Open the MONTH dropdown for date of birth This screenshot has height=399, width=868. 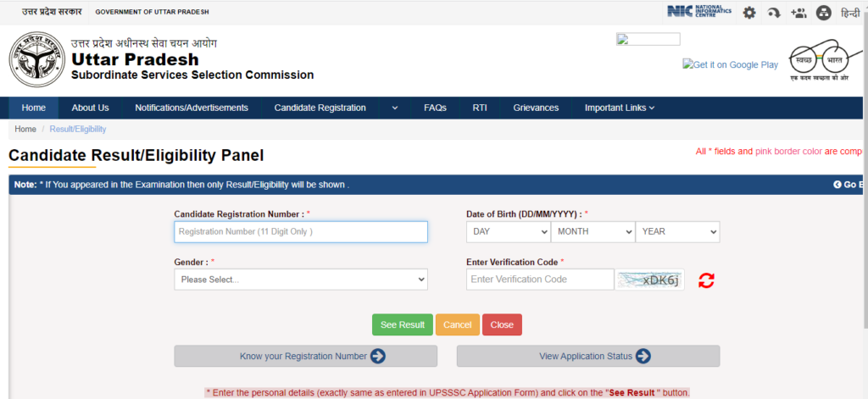(593, 231)
